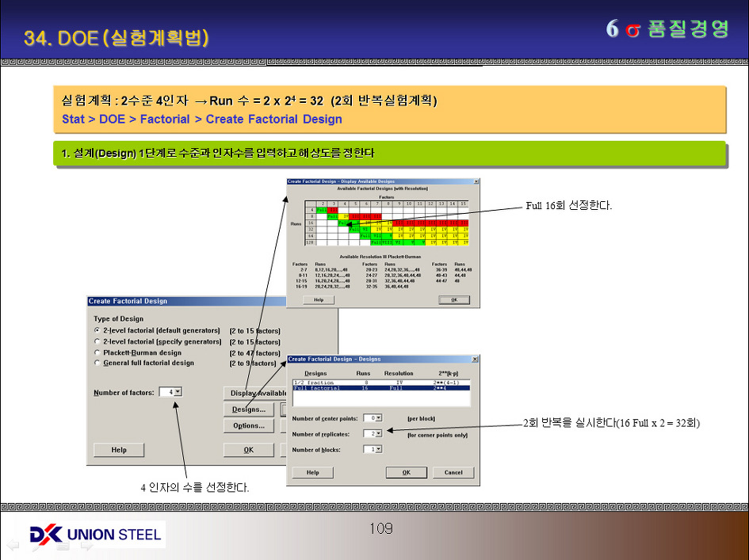This screenshot has height=560, width=749.
Task: Click green Full cell in 64-runs row
Action: [365, 236]
